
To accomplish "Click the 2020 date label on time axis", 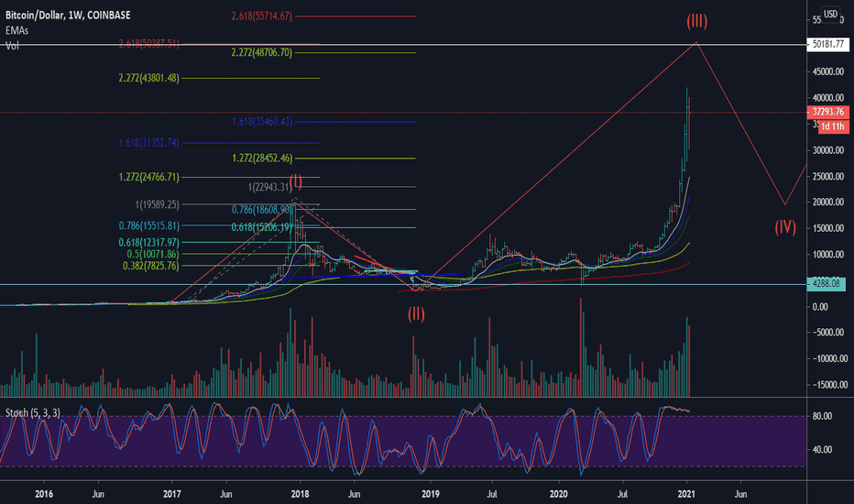I will pyautogui.click(x=559, y=494).
